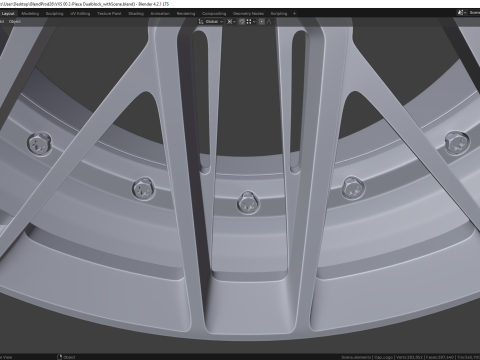This screenshot has width=480, height=360.
Task: Go to the Scripting workspace tab
Action: (279, 14)
